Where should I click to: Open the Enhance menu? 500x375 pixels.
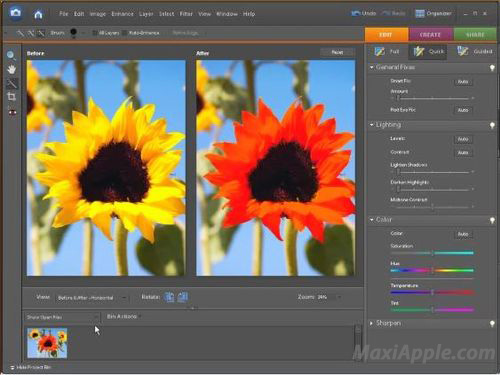pos(122,14)
